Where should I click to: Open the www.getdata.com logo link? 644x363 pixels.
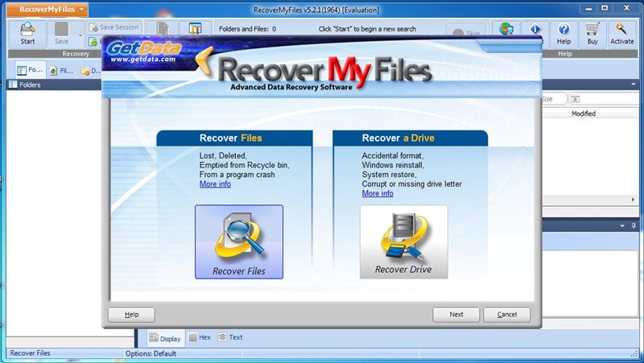pos(143,53)
